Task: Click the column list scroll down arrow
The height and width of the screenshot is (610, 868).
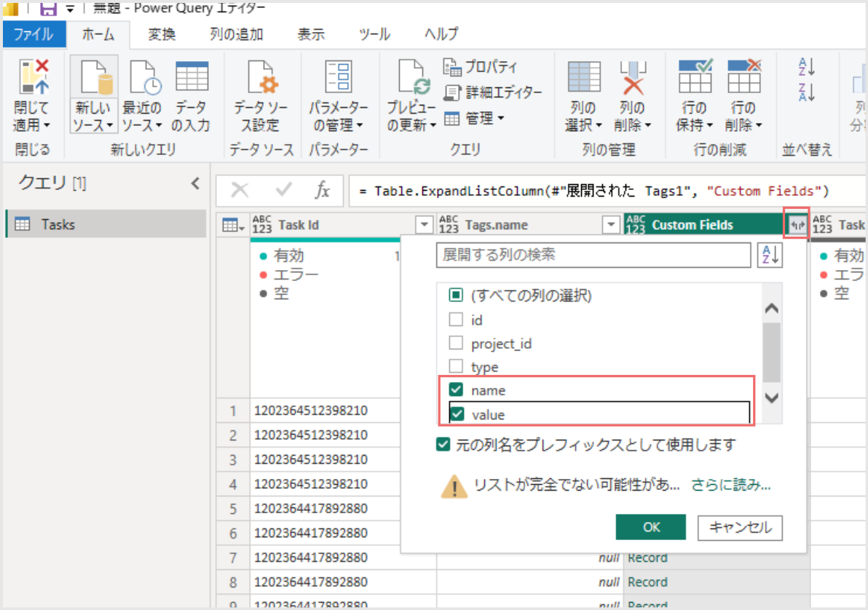Action: point(772,397)
